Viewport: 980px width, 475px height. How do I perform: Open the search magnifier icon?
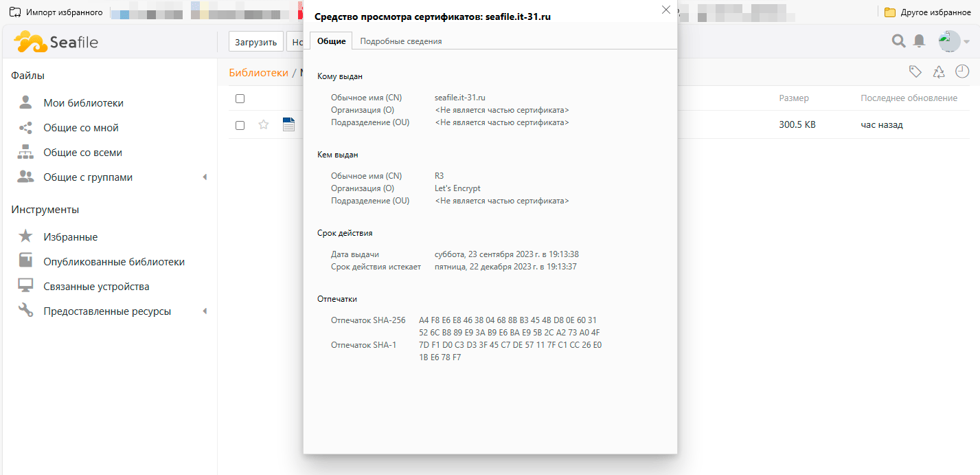pyautogui.click(x=898, y=41)
